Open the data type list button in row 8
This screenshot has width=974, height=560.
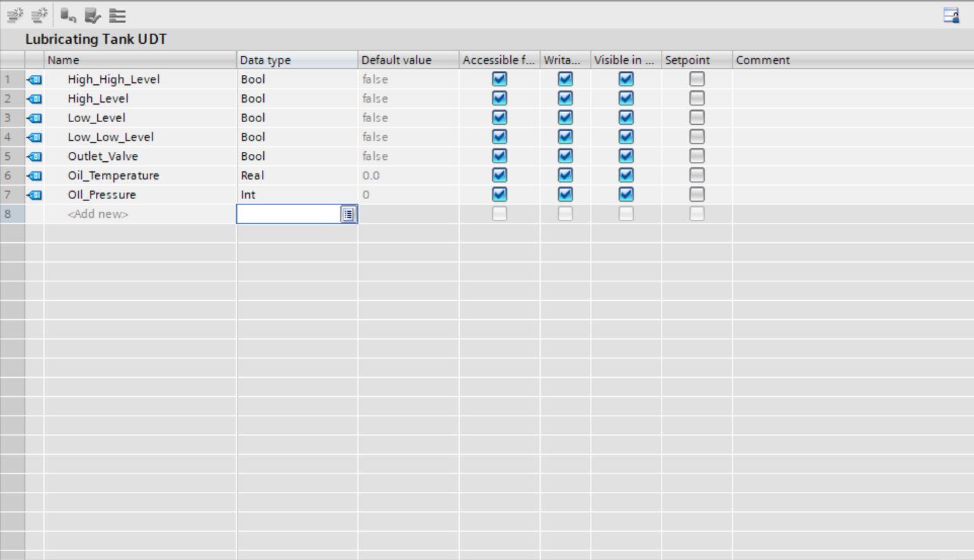click(x=348, y=215)
